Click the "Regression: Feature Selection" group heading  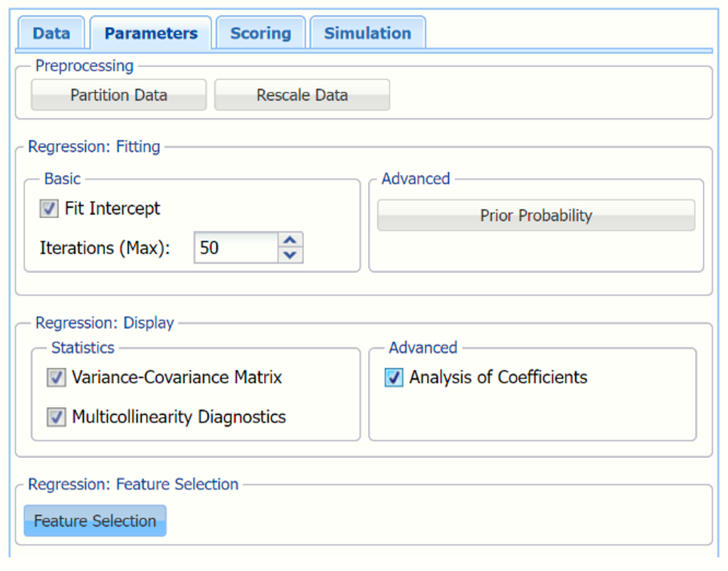point(134,484)
